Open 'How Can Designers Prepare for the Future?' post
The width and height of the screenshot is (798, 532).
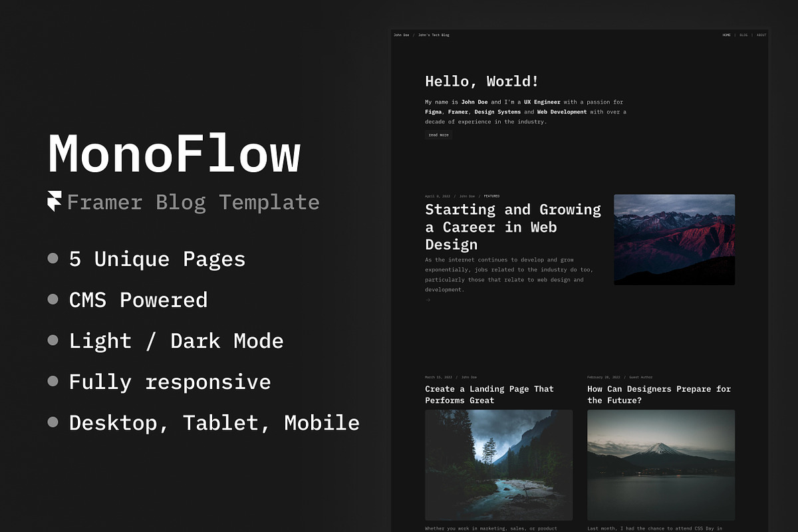coord(659,394)
